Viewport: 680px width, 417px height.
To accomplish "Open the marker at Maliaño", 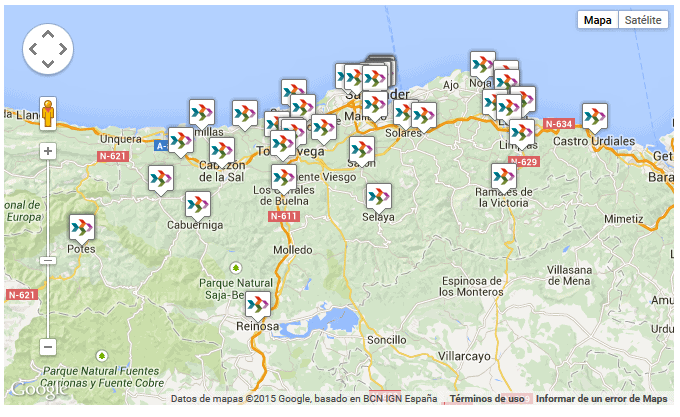I will click(375, 105).
